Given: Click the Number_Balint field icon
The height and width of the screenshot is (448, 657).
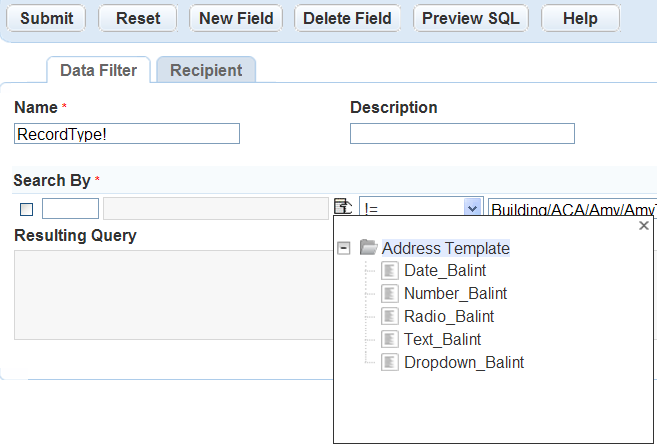Looking at the screenshot, I should pos(390,294).
